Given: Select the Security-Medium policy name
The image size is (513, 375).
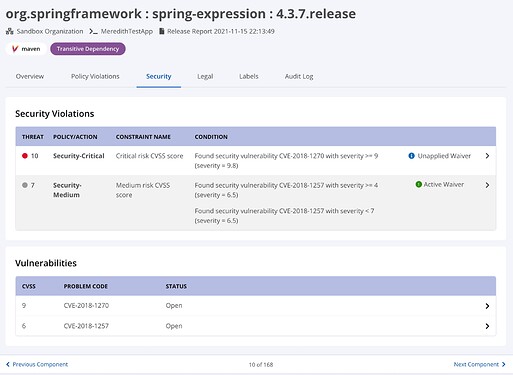Looking at the screenshot, I should (67, 190).
